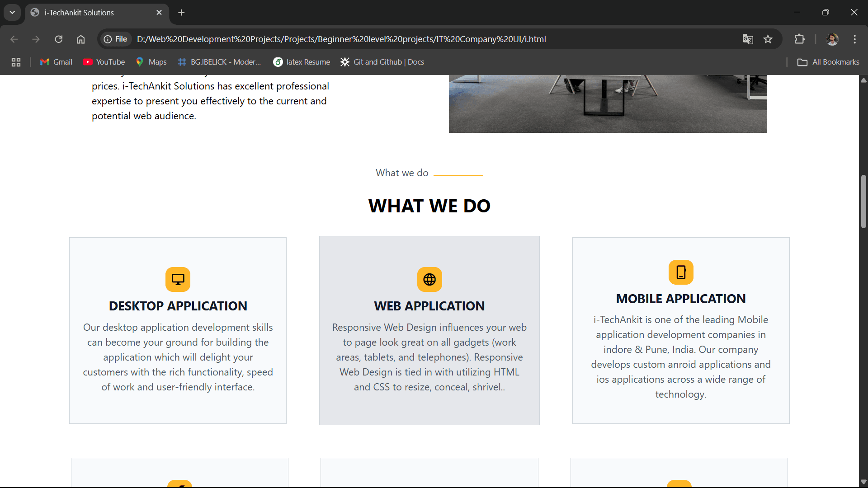Screen dimensions: 868x488
Task: Click the phone icon in Mobile Application card
Action: pyautogui.click(x=681, y=272)
